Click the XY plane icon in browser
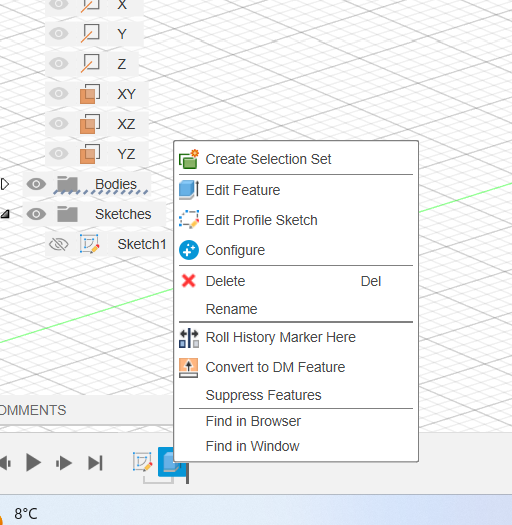The image size is (512, 525). pyautogui.click(x=90, y=94)
